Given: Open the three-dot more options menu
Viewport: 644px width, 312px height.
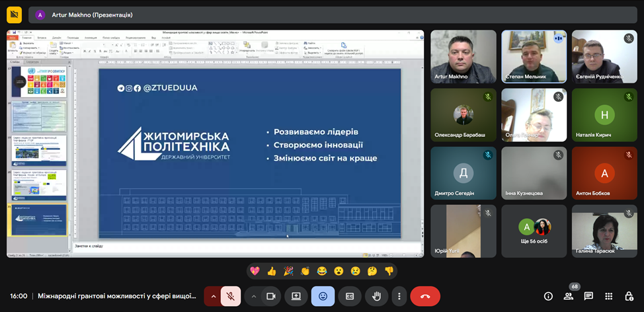Looking at the screenshot, I should pos(399,296).
